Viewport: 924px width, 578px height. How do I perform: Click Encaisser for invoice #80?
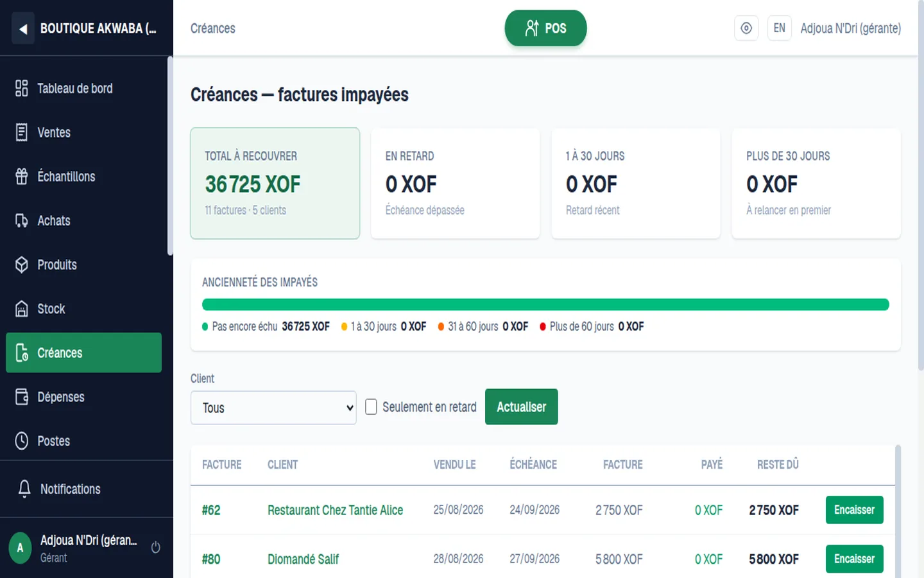854,559
